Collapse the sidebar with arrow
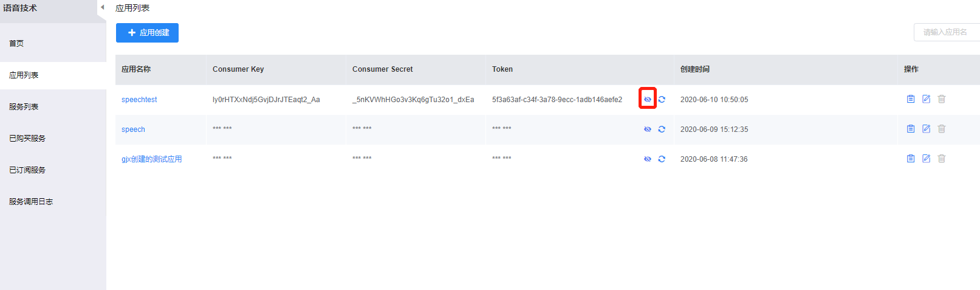The image size is (980, 290). click(x=102, y=7)
